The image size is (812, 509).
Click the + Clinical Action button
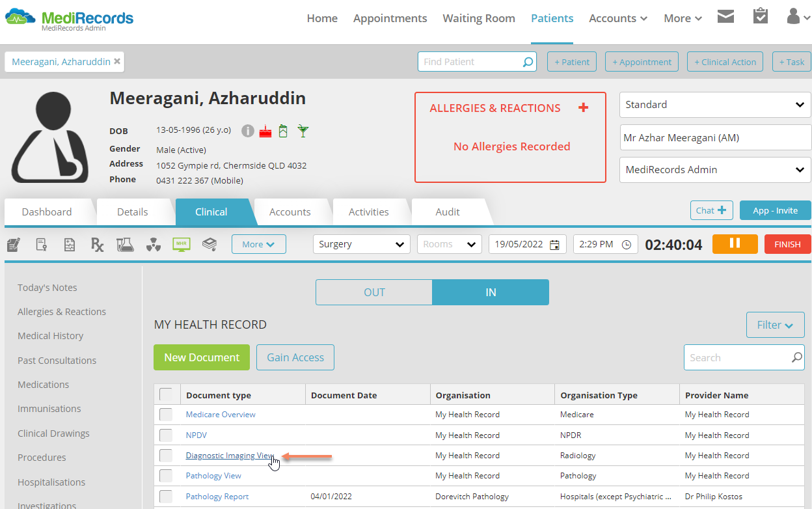pyautogui.click(x=725, y=62)
